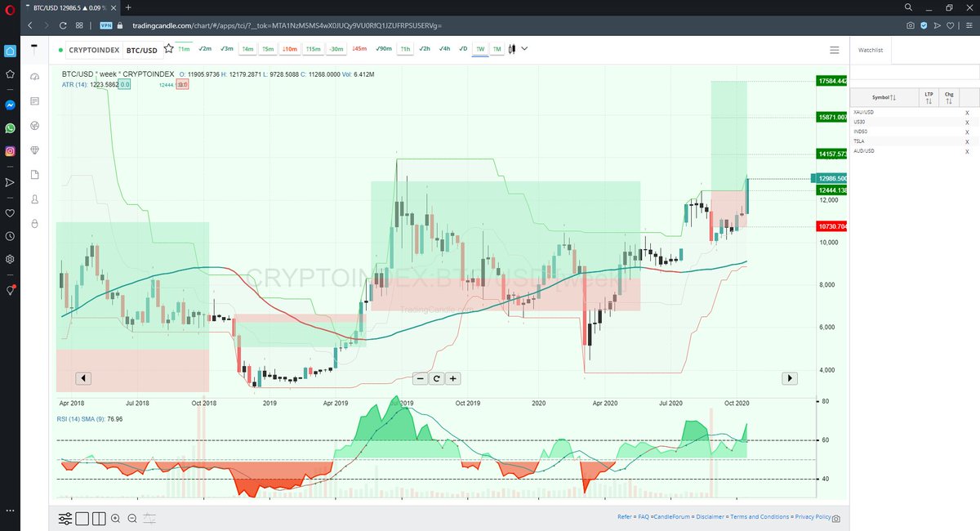Sort watchlist by LTP column
Screen dimensions: 980x531
[x=929, y=97]
